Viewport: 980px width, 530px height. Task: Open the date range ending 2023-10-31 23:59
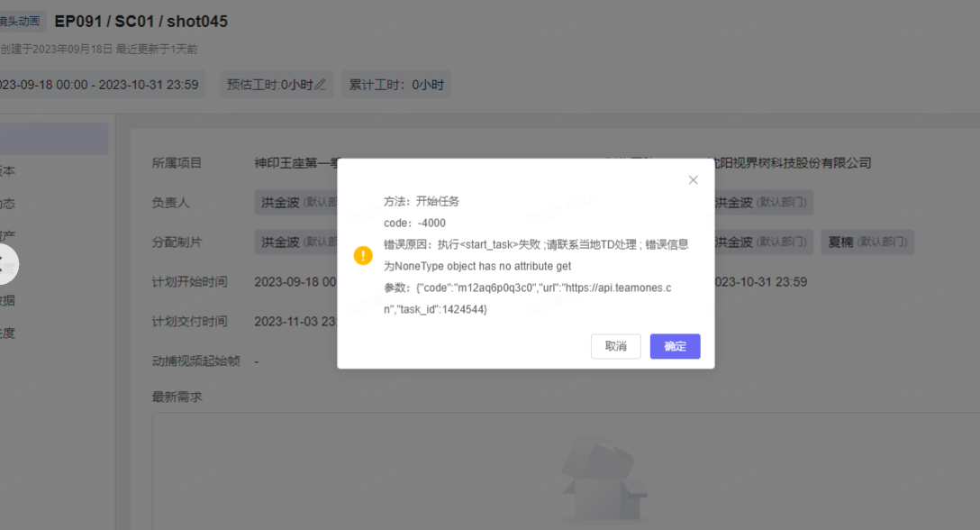click(97, 85)
